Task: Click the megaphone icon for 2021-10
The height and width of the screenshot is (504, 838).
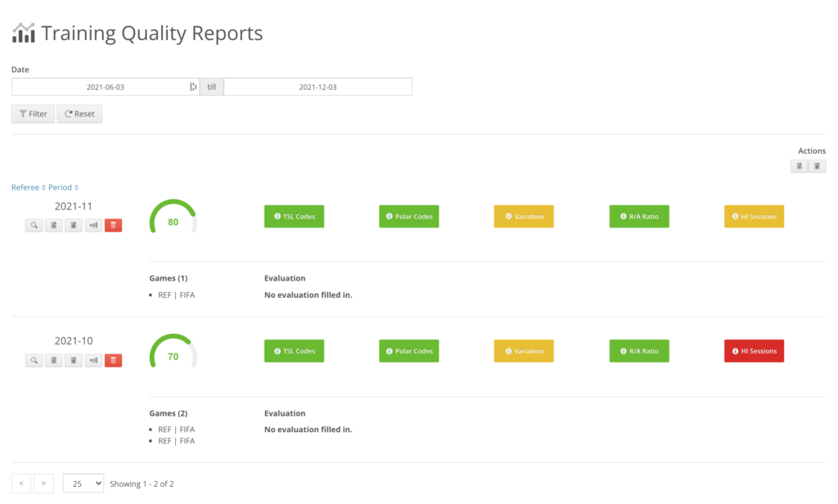Action: click(93, 360)
